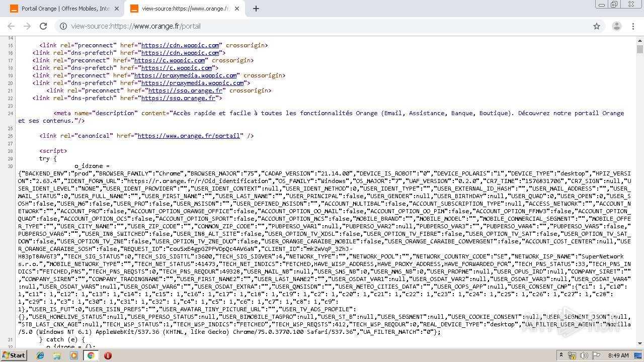Select the view-source:https://www.orange.fr tab
The height and width of the screenshot is (362, 644).
pyautogui.click(x=184, y=9)
